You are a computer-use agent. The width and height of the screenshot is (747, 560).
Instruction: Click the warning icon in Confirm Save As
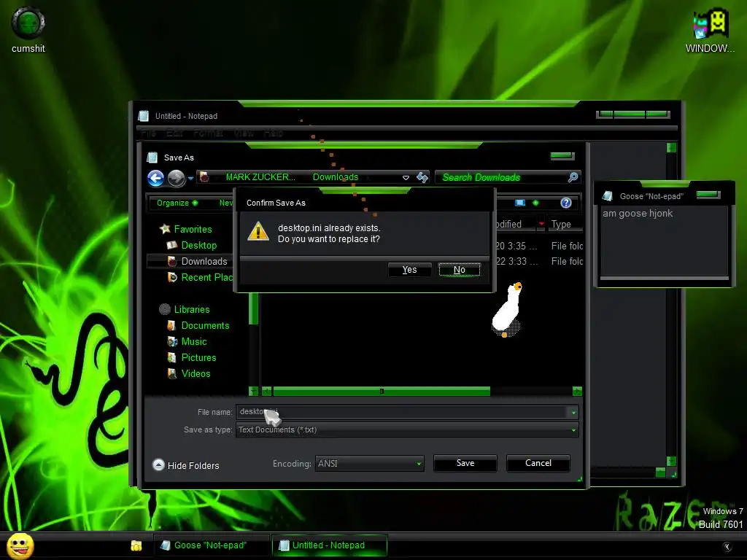click(x=258, y=231)
